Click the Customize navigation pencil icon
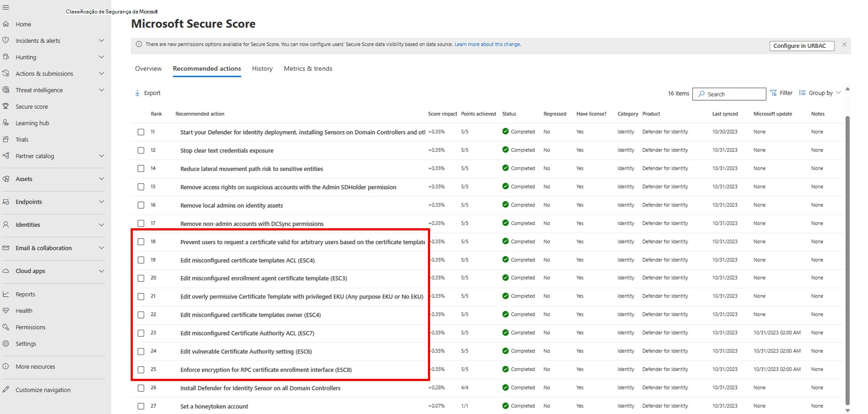 click(x=6, y=390)
